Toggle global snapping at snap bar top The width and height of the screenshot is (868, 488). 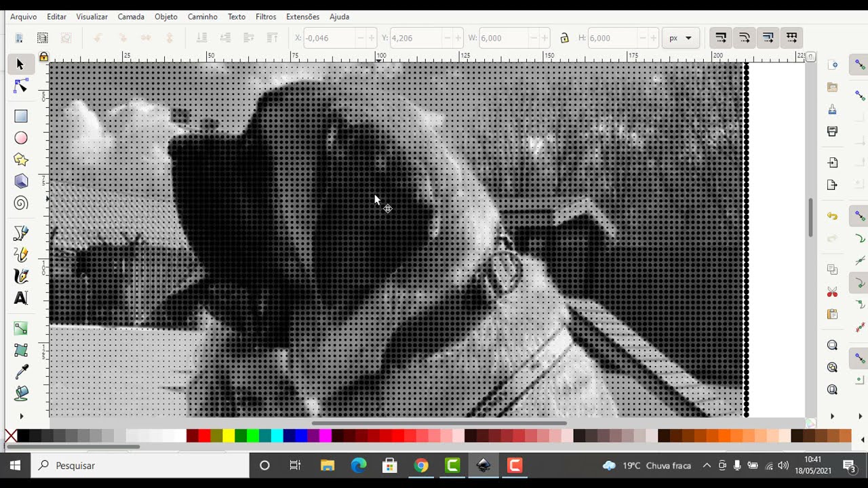click(x=860, y=65)
